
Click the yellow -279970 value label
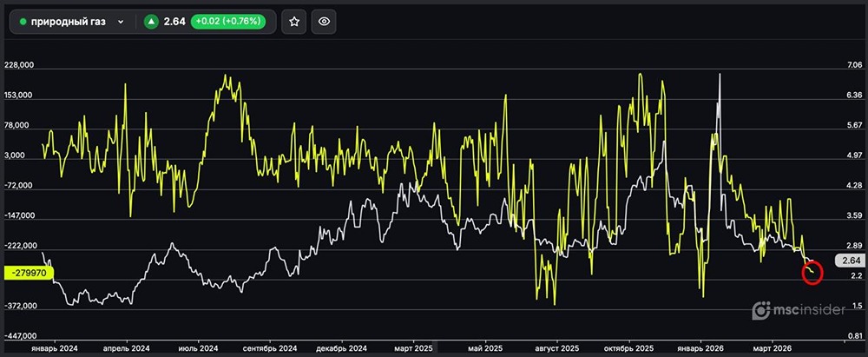[x=30, y=273]
